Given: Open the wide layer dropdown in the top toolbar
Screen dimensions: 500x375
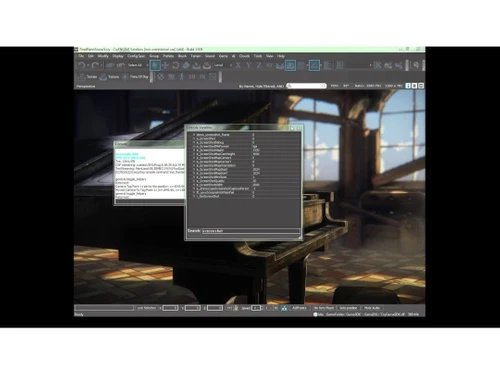Looking at the screenshot, I should (358, 65).
